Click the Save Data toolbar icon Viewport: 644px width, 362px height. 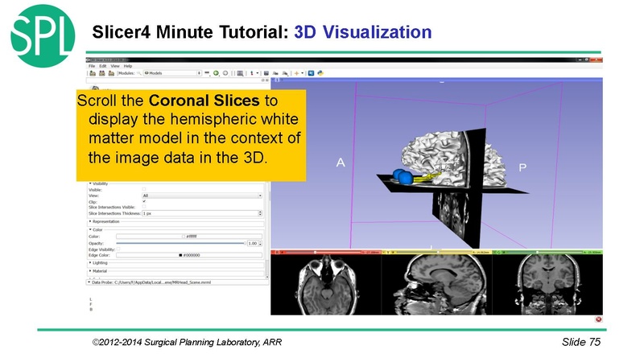(111, 73)
